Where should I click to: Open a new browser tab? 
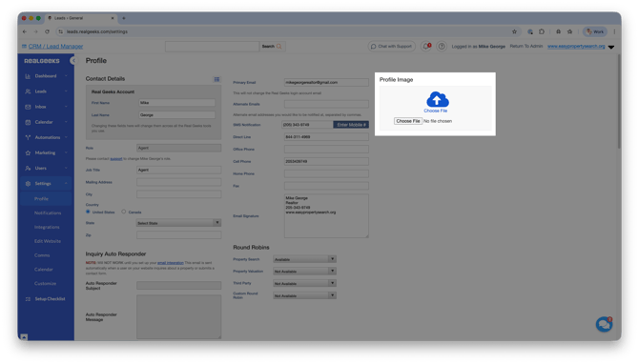pos(124,18)
